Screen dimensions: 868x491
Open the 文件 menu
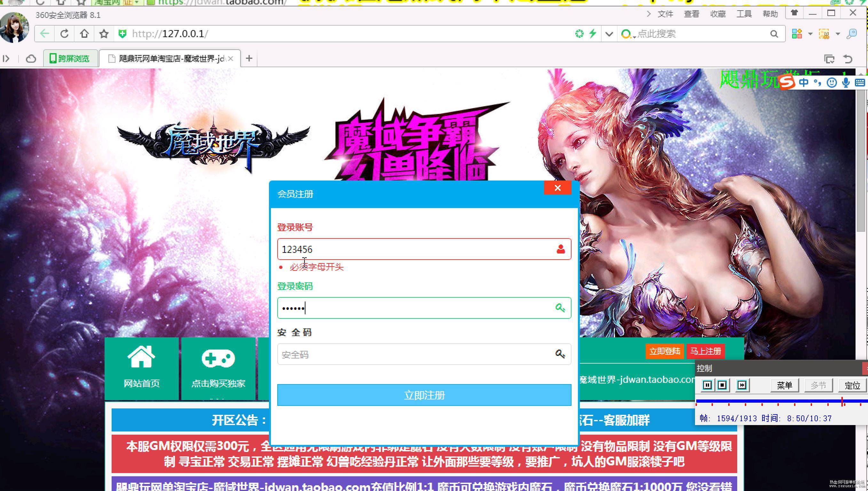(665, 14)
